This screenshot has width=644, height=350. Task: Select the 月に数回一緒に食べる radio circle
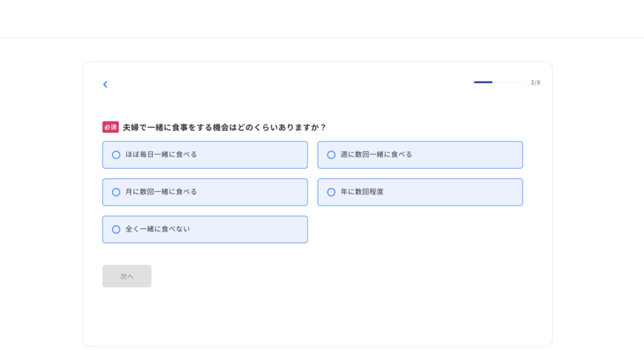pos(116,192)
